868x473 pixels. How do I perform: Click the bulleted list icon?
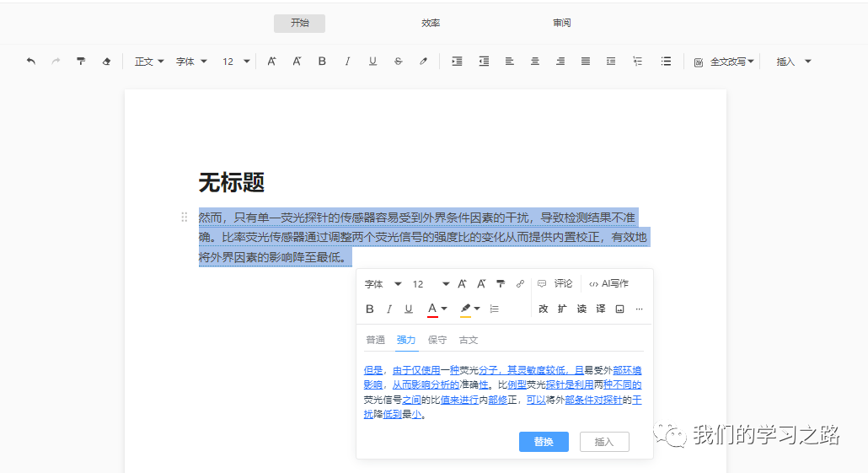click(666, 62)
